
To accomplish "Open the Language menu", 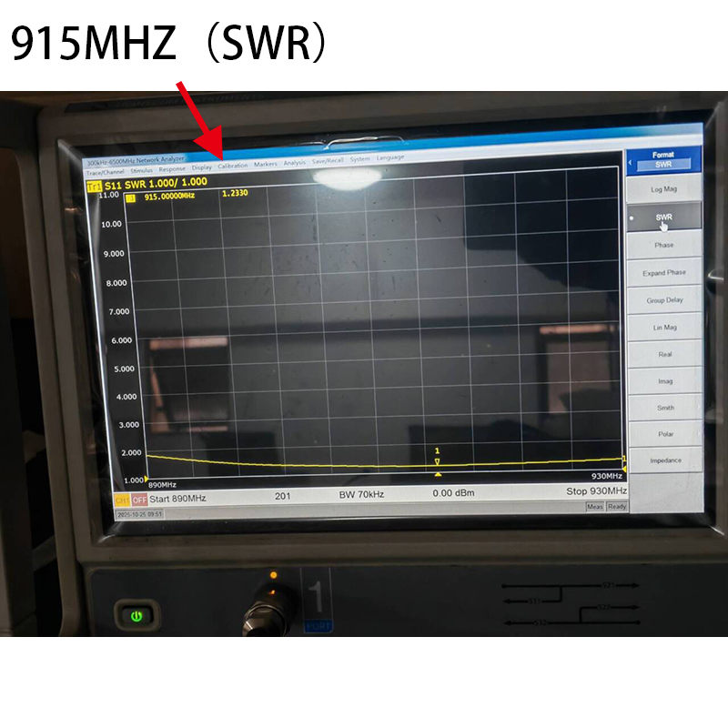I will pyautogui.click(x=390, y=157).
